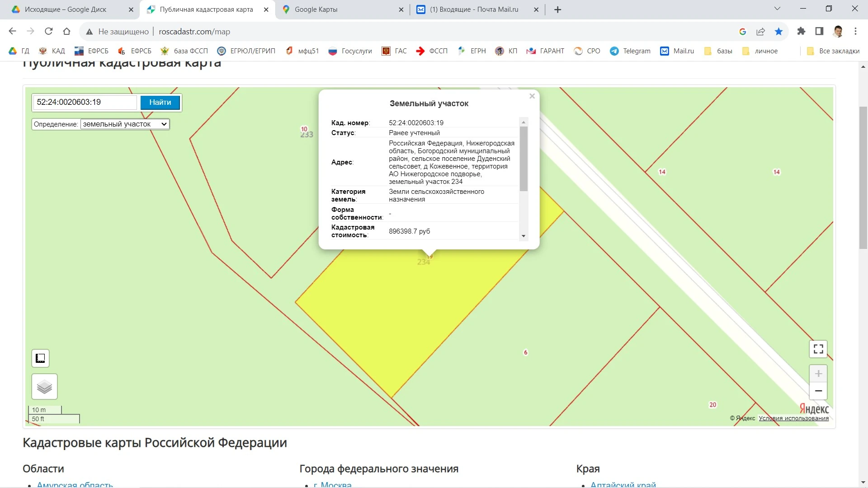The height and width of the screenshot is (488, 868).
Task: Open the Определение type dropdown
Action: [x=125, y=124]
